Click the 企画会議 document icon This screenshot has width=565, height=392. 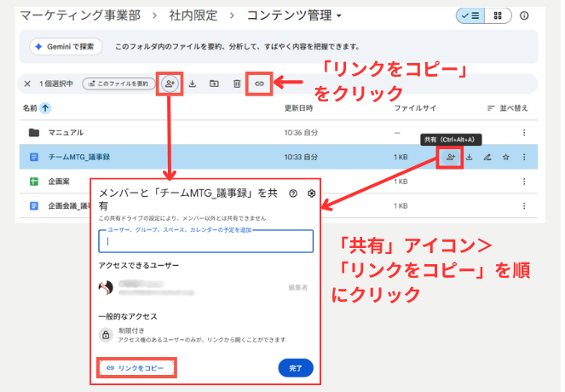pyautogui.click(x=34, y=206)
